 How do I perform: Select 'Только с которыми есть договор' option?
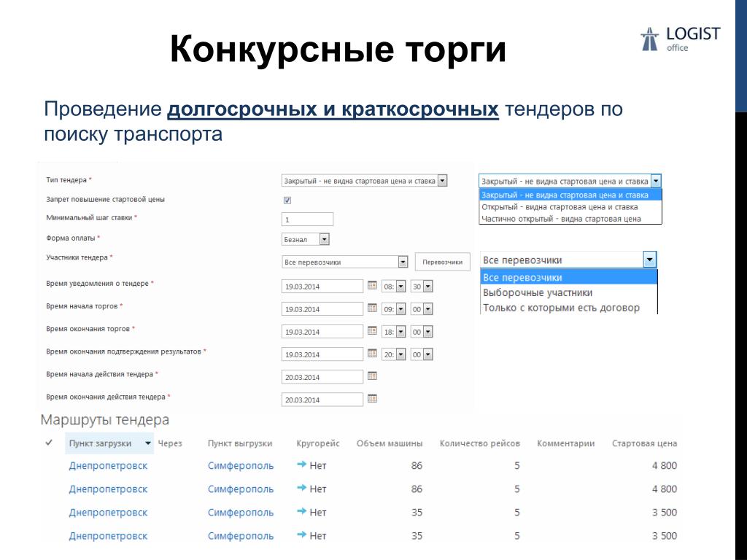pyautogui.click(x=569, y=308)
